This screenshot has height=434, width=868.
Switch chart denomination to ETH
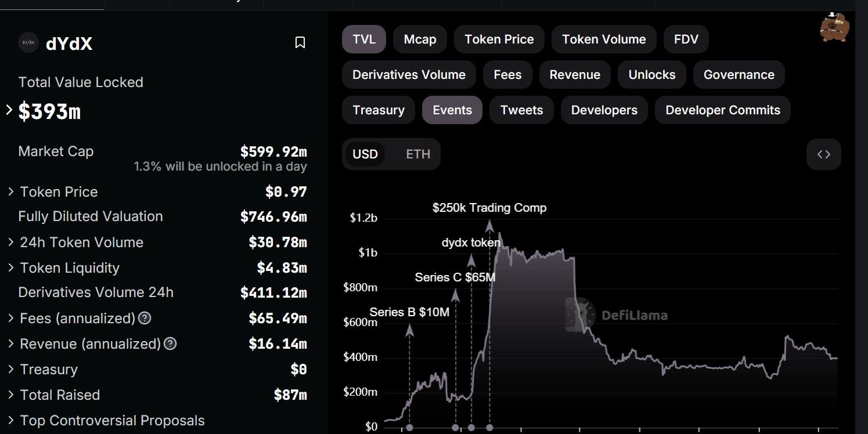pos(418,154)
